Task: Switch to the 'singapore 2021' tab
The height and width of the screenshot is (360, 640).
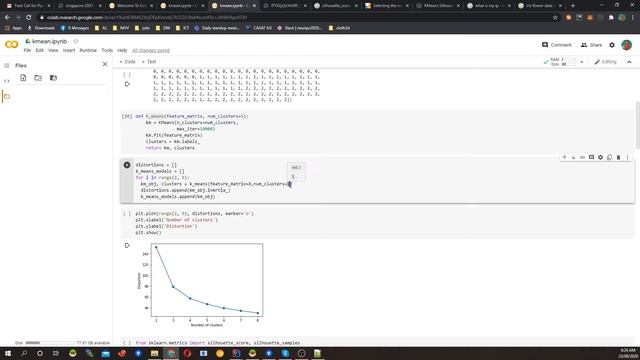Action: (79, 6)
